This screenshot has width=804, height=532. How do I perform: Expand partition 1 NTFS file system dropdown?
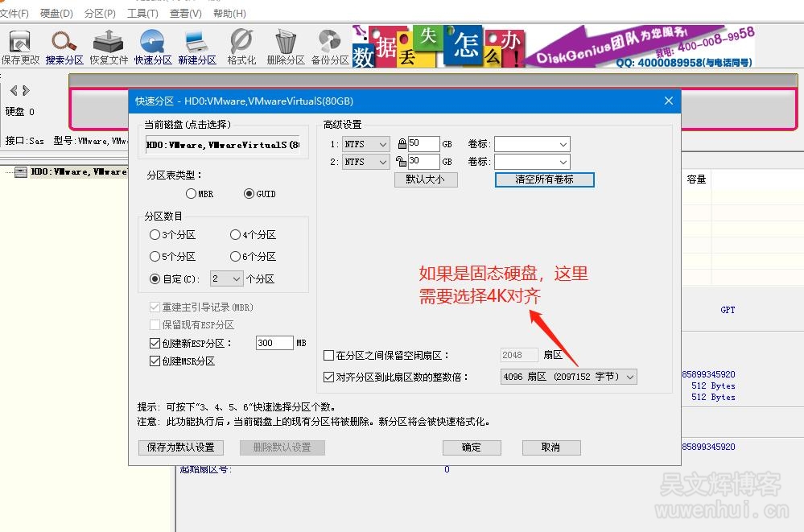(x=366, y=144)
